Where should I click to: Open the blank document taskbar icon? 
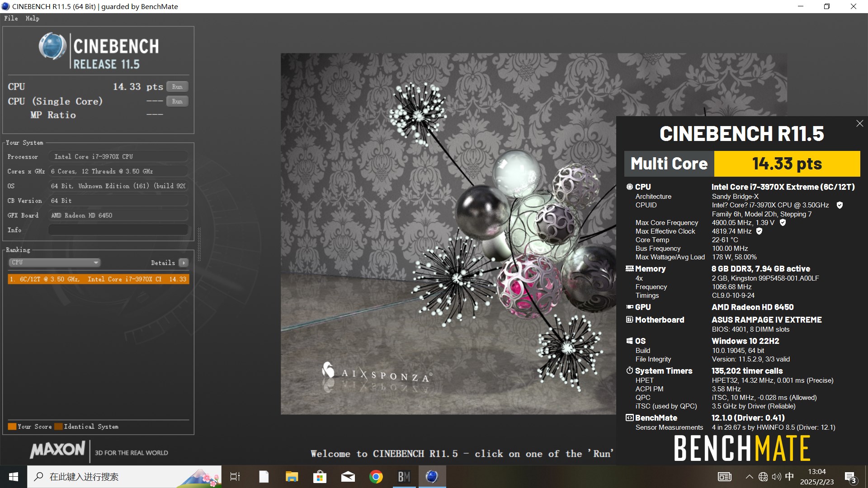(264, 477)
